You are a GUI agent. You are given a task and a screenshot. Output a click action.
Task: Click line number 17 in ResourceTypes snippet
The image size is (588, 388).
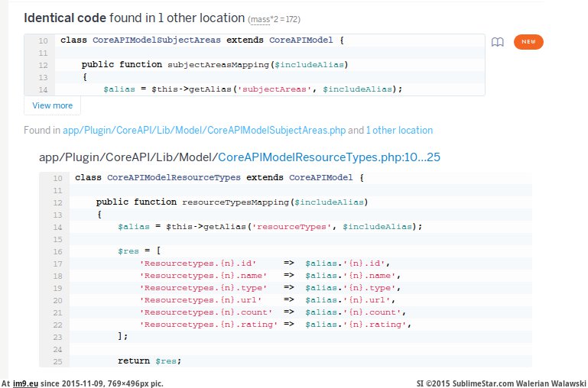57,264
